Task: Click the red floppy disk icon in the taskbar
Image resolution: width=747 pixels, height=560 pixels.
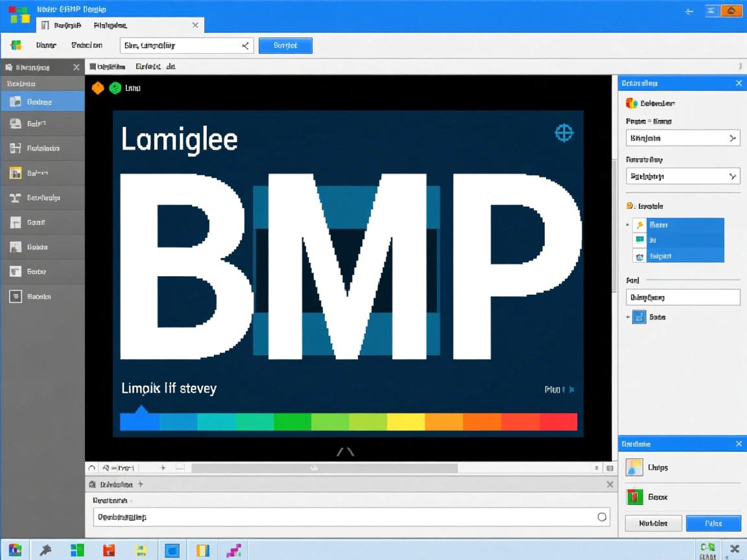Action: tap(109, 550)
